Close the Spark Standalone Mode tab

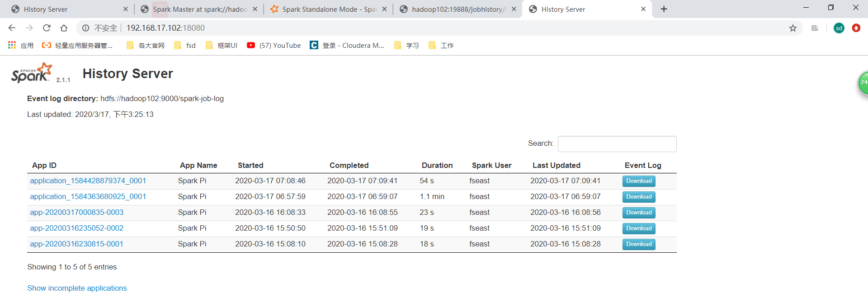click(384, 9)
